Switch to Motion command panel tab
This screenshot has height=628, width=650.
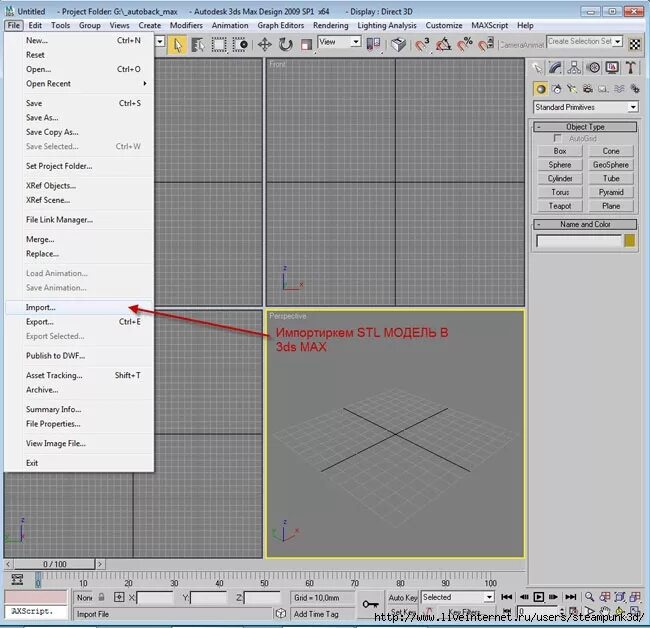(594, 68)
